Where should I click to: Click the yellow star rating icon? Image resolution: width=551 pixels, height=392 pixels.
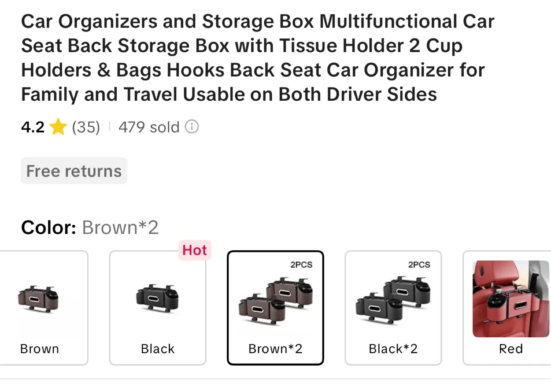pos(58,127)
